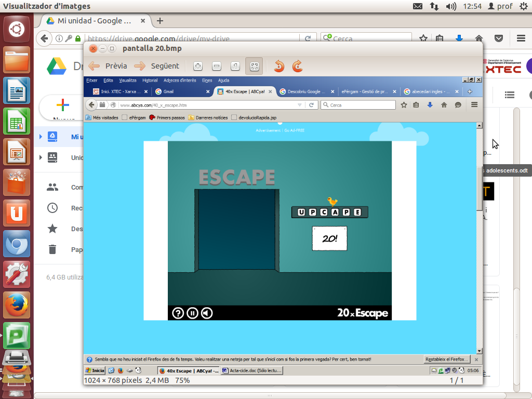Close the Mi unidad Firefox tab
The image size is (532, 399).
tap(143, 21)
